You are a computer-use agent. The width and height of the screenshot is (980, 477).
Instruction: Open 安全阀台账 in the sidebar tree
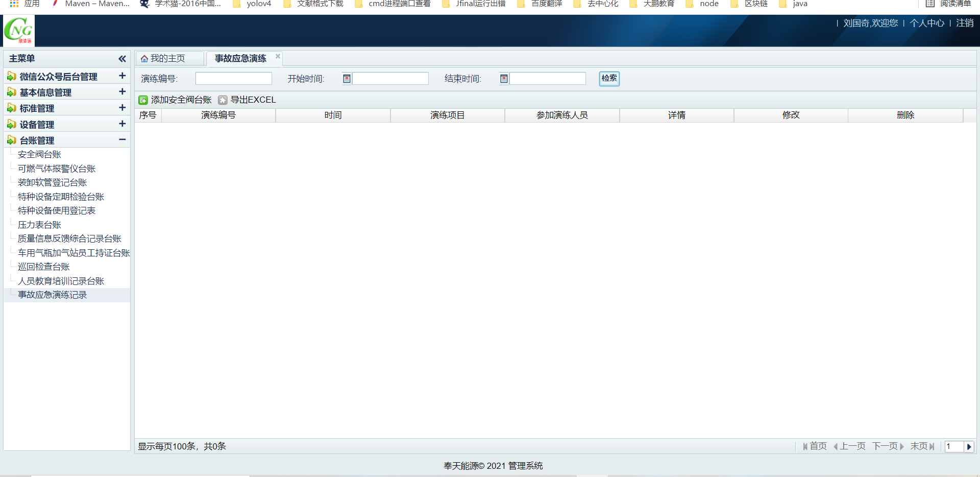click(x=39, y=155)
